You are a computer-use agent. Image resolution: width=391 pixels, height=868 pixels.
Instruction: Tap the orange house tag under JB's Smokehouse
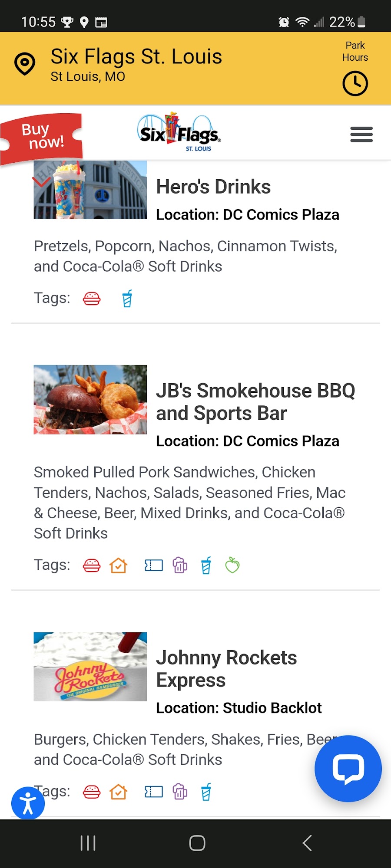click(x=118, y=566)
